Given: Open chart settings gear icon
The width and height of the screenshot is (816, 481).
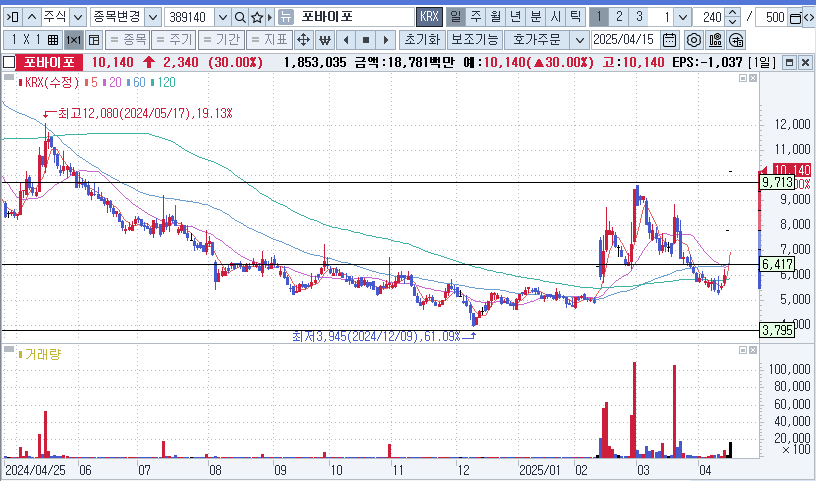Looking at the screenshot, I should coord(693,40).
